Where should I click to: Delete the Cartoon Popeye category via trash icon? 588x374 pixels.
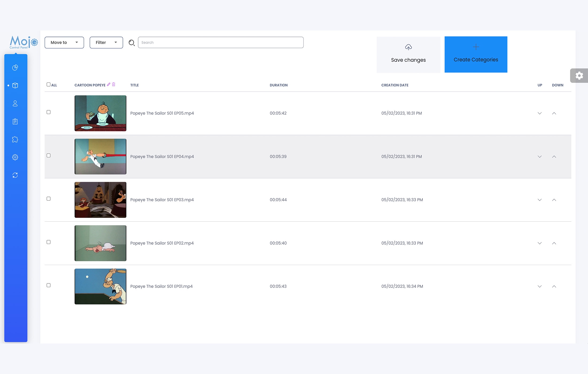pos(114,84)
